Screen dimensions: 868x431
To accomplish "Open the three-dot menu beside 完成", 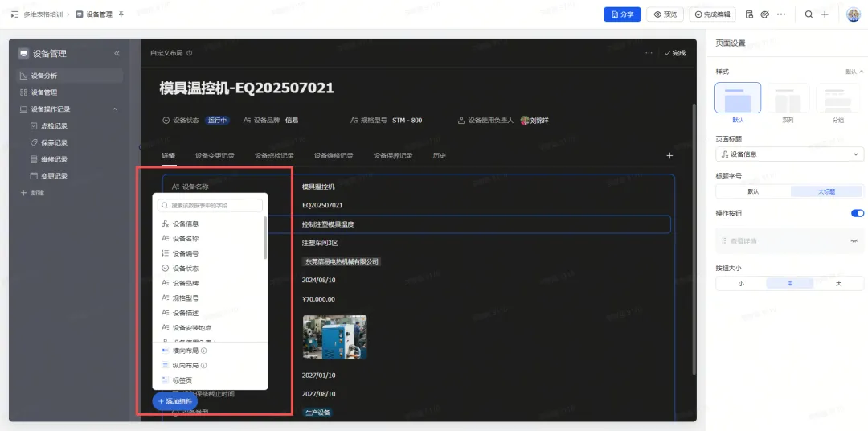I will [649, 53].
